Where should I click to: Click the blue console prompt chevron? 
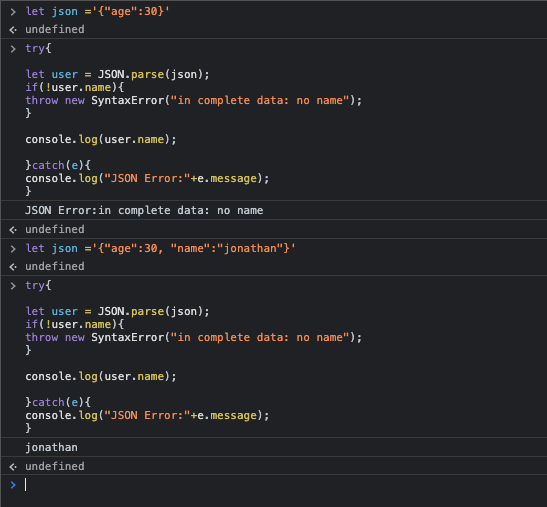pyautogui.click(x=13, y=485)
